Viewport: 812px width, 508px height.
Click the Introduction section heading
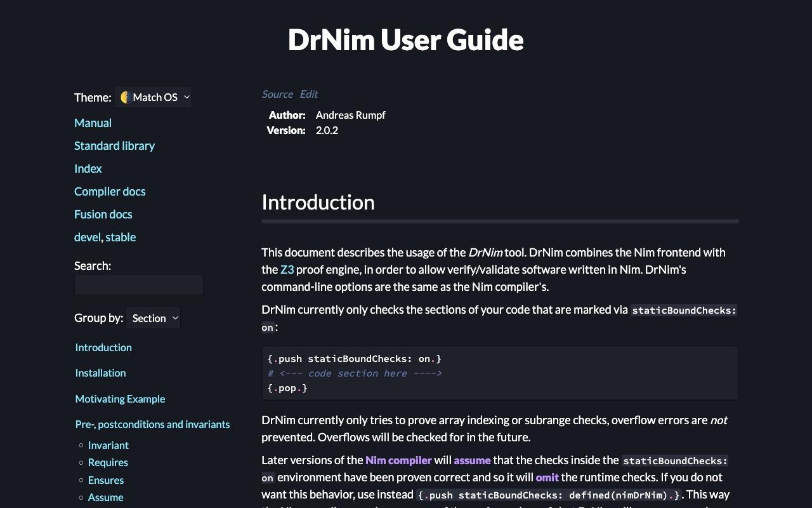point(318,202)
